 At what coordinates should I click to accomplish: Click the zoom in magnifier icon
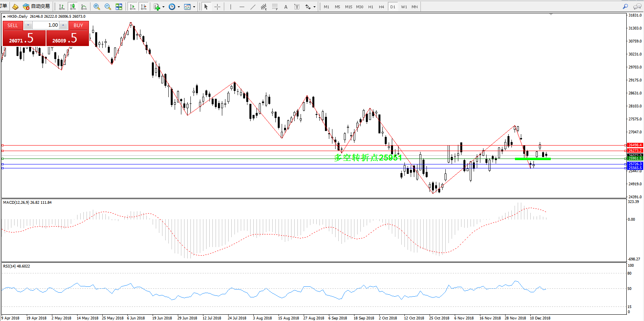97,7
